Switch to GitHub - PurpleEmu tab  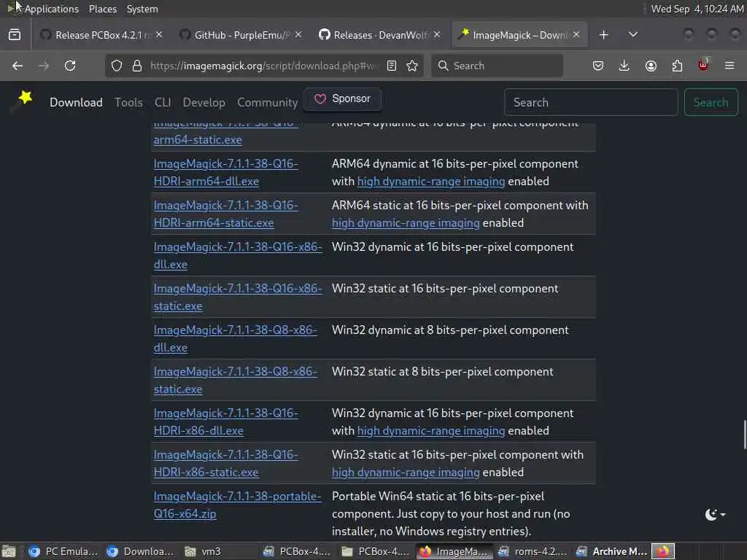click(240, 35)
